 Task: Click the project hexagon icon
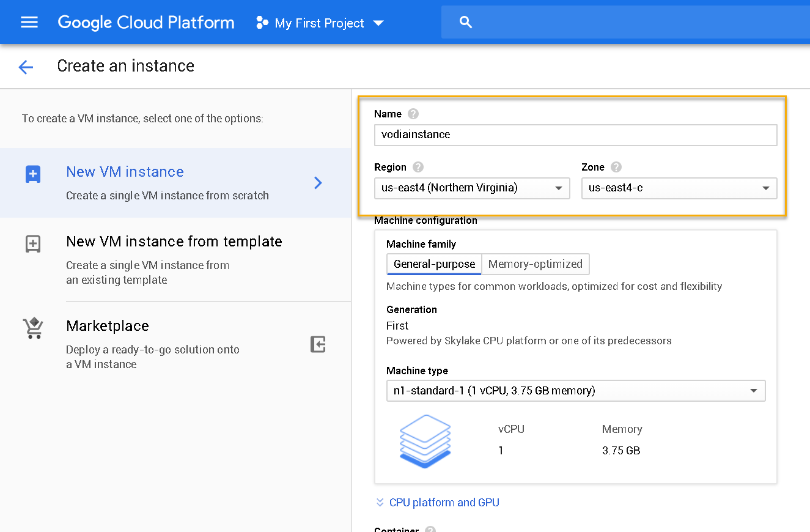(x=262, y=23)
